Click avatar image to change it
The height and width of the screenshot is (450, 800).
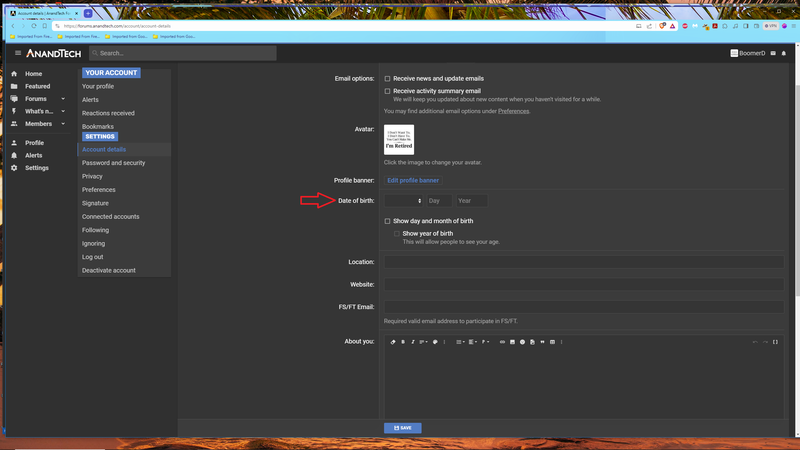(x=399, y=139)
